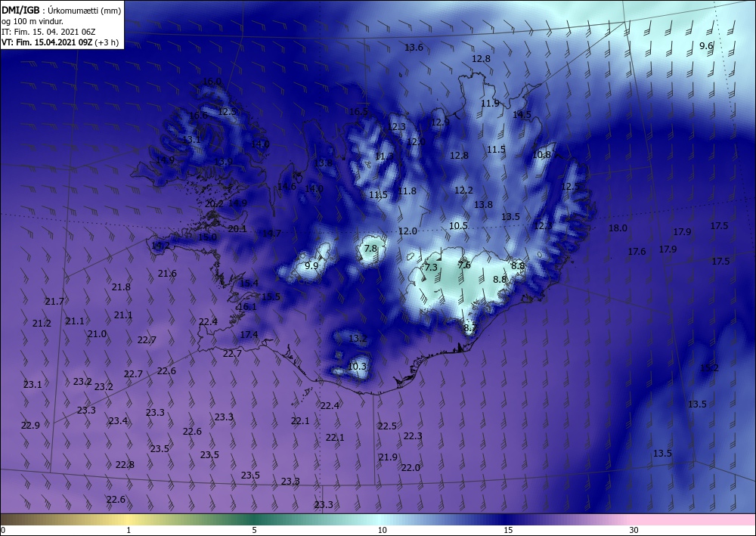Click the map value 13.9
This screenshot has height=536, width=756.
pos(223,162)
